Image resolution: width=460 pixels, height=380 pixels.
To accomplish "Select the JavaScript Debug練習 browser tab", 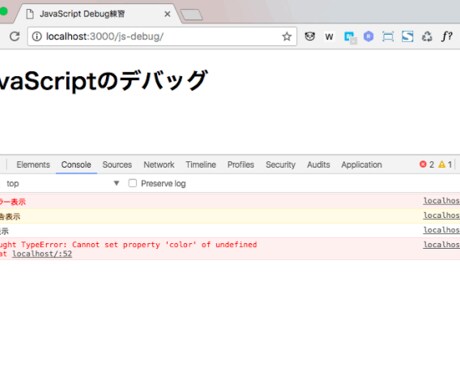I will pos(97,14).
